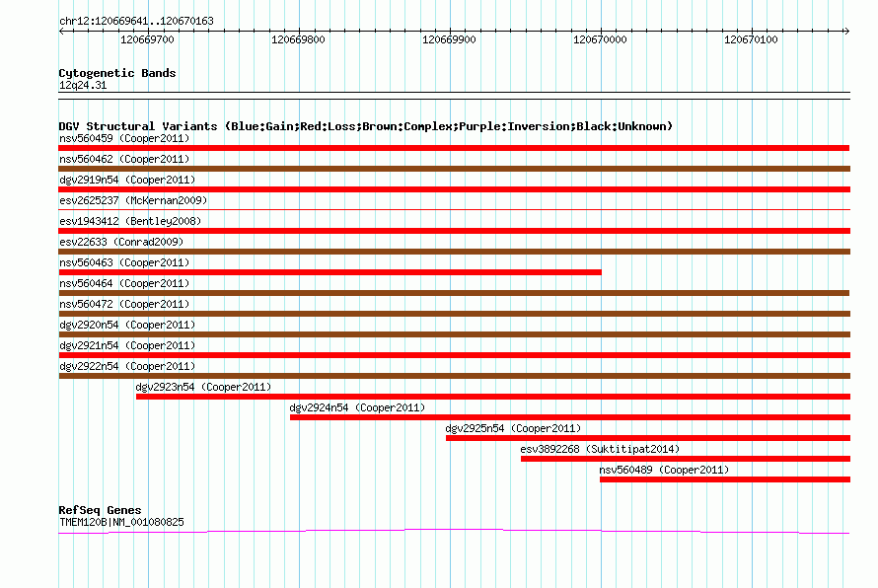Click dgv2922n54 (Cooper2011) variant label
Screen dimensions: 878x588
[127, 366]
